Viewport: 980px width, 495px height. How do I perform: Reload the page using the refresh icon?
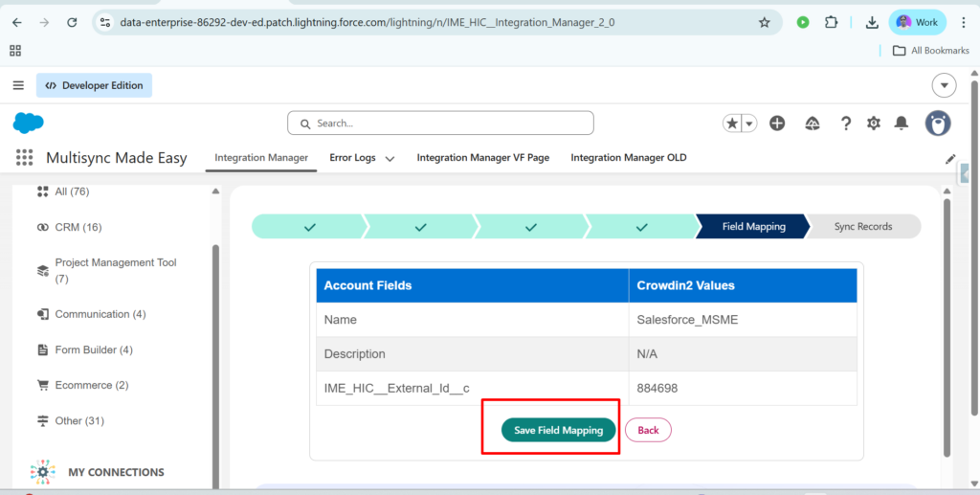click(72, 23)
